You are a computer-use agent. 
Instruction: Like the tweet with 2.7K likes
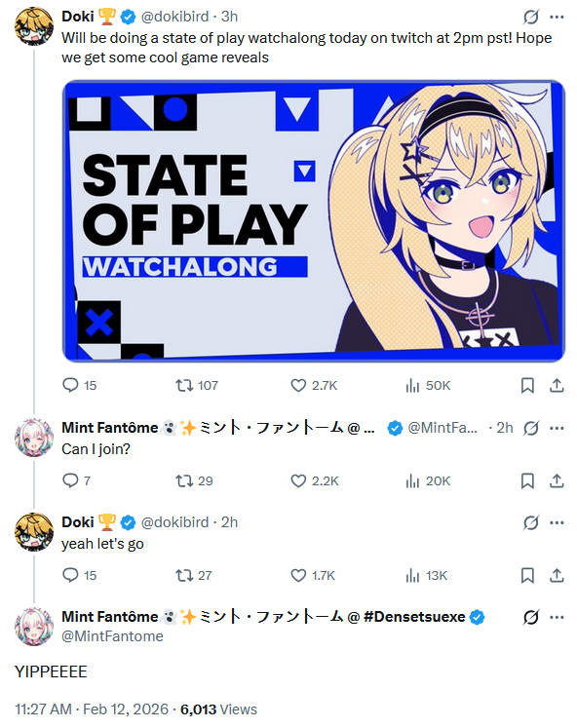click(x=314, y=385)
